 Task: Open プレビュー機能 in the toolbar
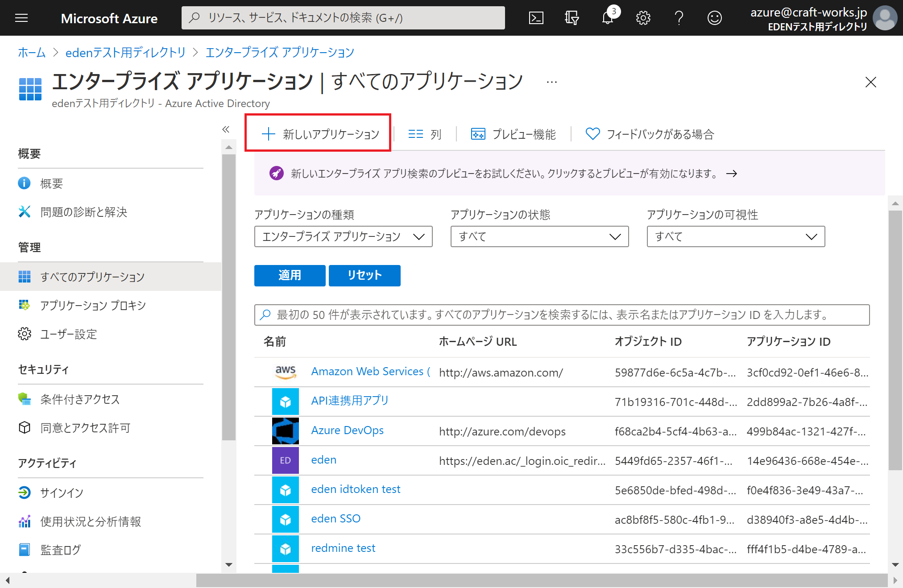click(514, 134)
